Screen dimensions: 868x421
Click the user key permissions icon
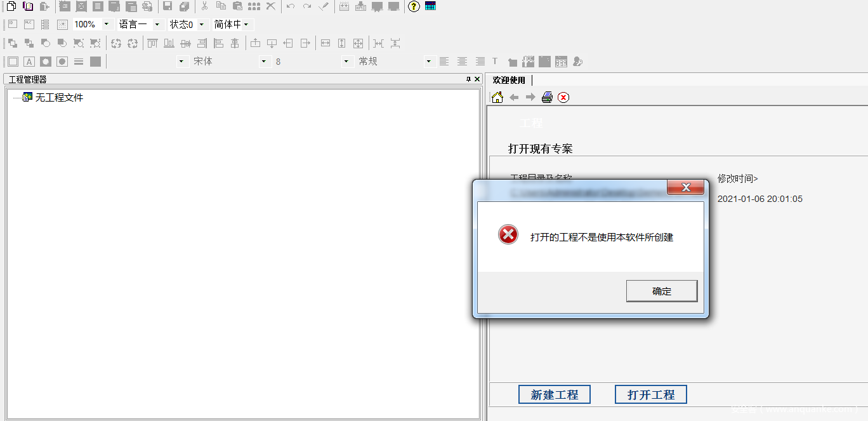click(577, 62)
